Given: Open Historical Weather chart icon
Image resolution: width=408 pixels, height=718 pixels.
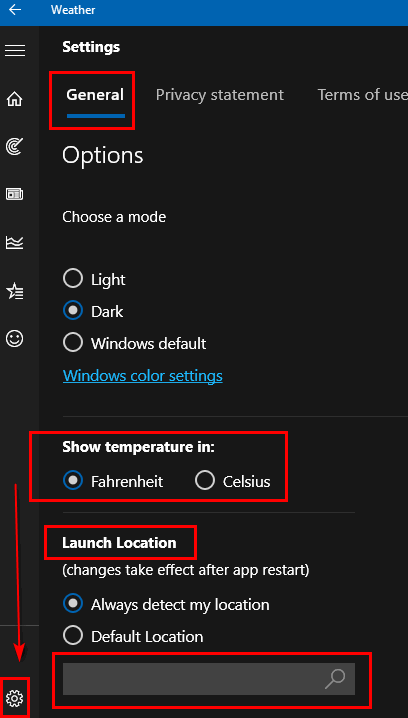Looking at the screenshot, I should [x=15, y=242].
